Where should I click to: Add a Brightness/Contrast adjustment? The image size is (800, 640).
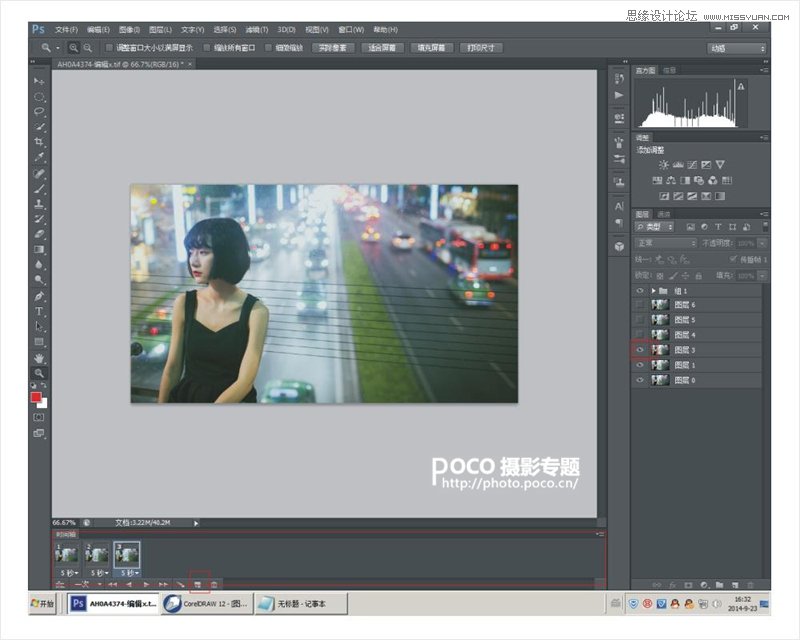tap(661, 165)
